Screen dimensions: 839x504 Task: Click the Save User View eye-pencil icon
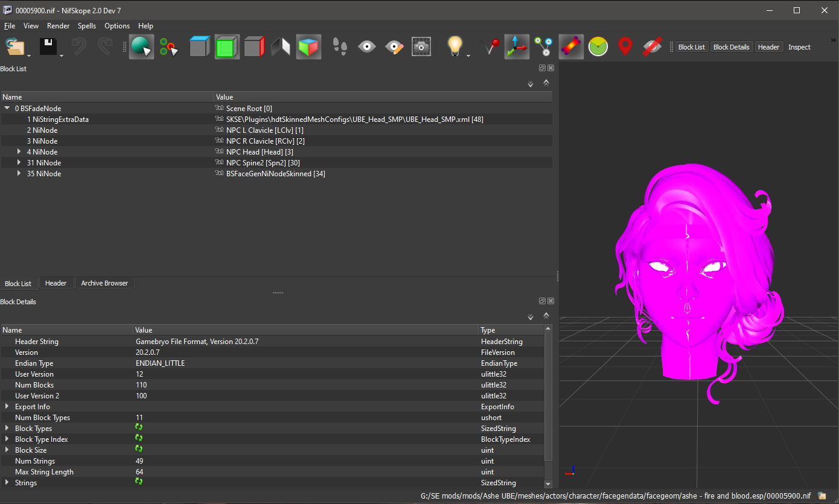[394, 47]
